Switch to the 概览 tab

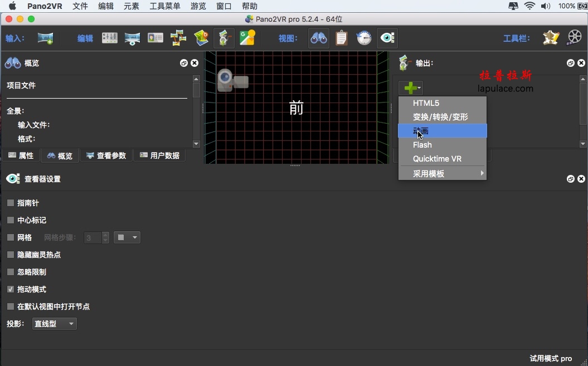(x=60, y=155)
